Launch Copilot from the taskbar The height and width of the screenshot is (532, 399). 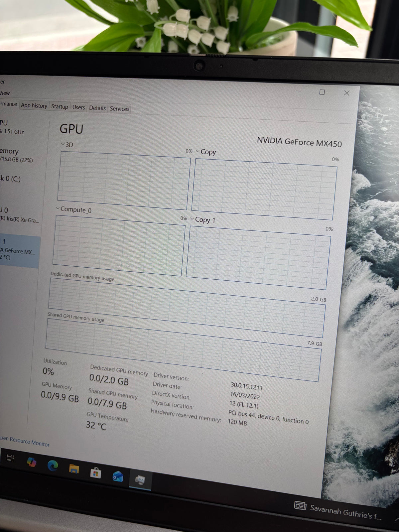(32, 462)
